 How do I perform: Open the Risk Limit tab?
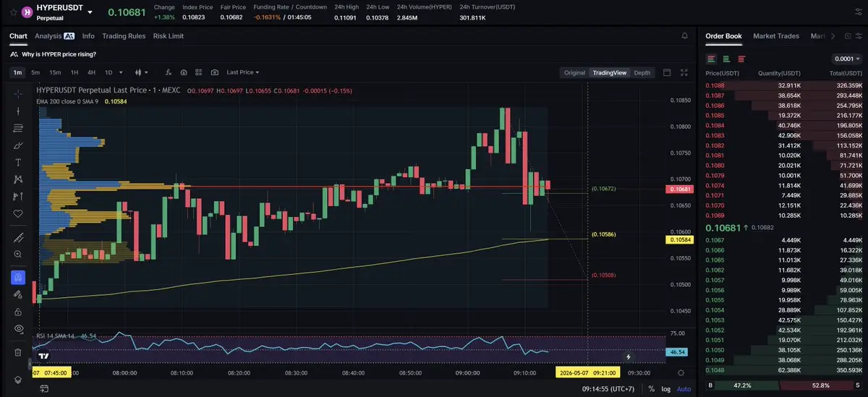(x=169, y=35)
